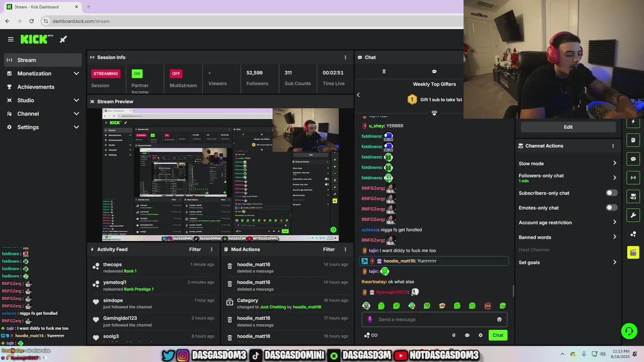The image size is (644, 362).
Task: Click hoodie_matt16 Yurrrrrrrr chat message
Action: (x=434, y=261)
